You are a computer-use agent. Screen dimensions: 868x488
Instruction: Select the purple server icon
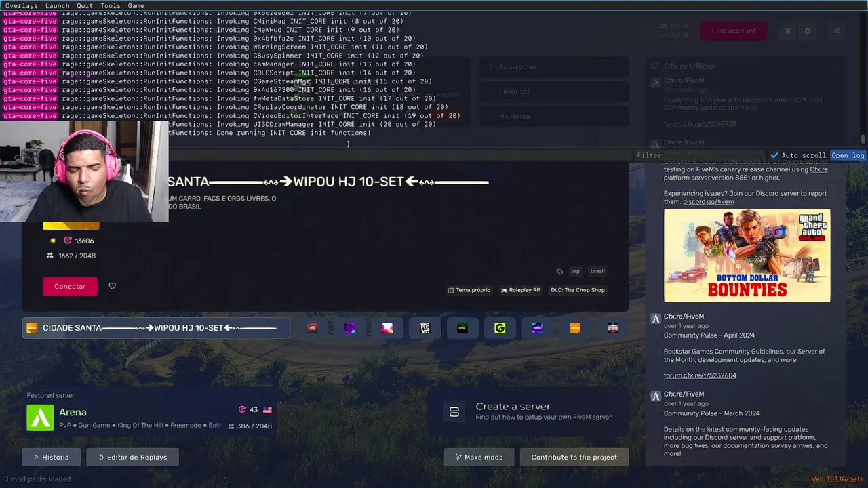click(x=350, y=328)
